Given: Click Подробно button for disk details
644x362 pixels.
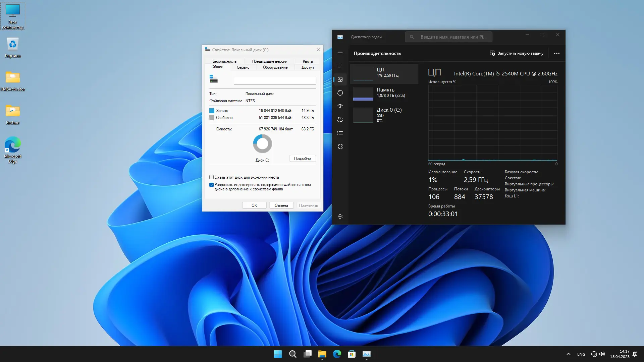Looking at the screenshot, I should [302, 159].
